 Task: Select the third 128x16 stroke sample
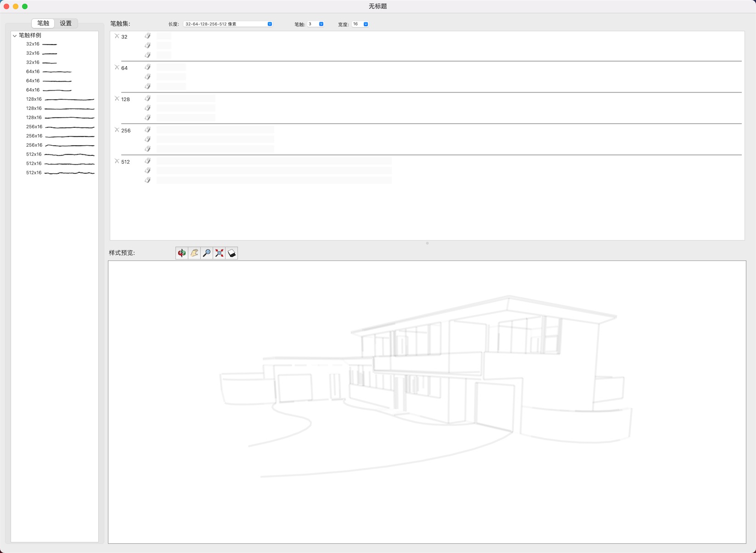[60, 118]
